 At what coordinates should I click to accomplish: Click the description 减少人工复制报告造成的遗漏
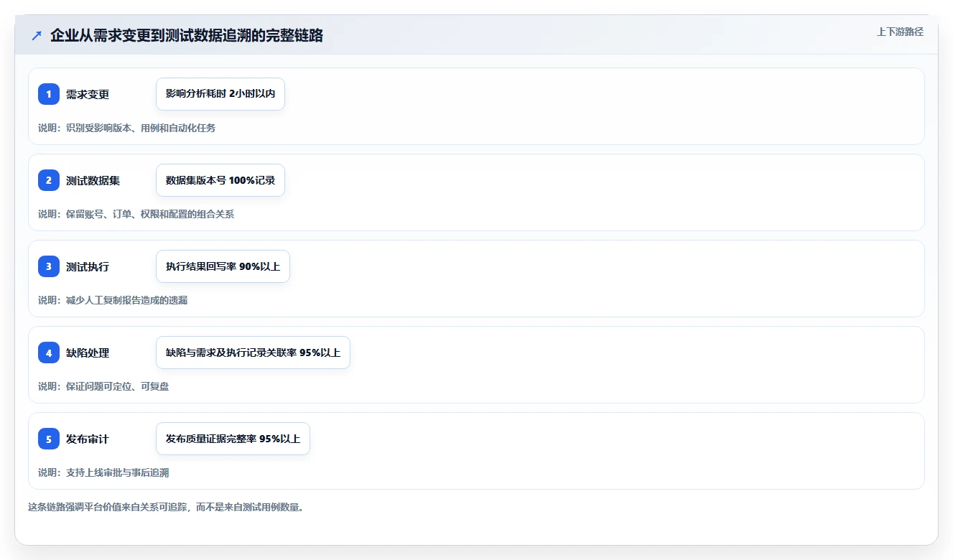pyautogui.click(x=126, y=300)
